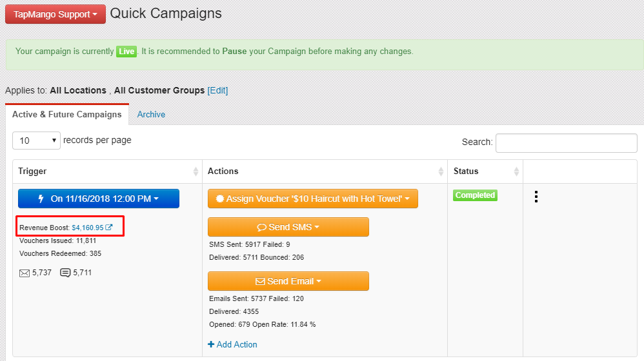The height and width of the screenshot is (361, 644).
Task: Click the 'Delivered: 4355' text
Action: [x=234, y=312]
